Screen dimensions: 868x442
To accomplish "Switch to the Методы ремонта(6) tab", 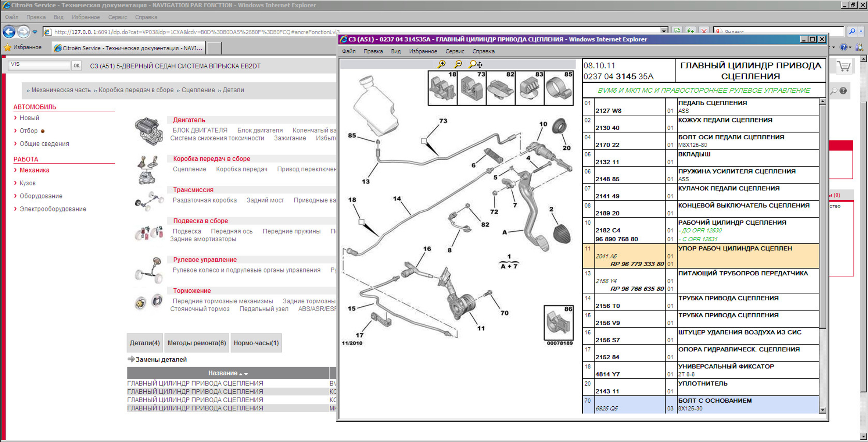I will pyautogui.click(x=197, y=343).
